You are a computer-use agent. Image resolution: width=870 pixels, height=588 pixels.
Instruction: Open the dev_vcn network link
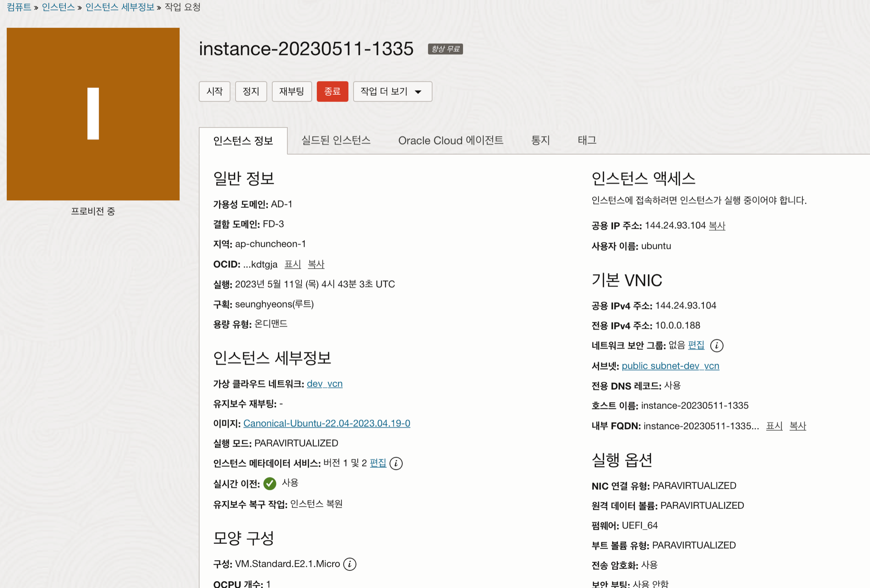[x=324, y=383]
